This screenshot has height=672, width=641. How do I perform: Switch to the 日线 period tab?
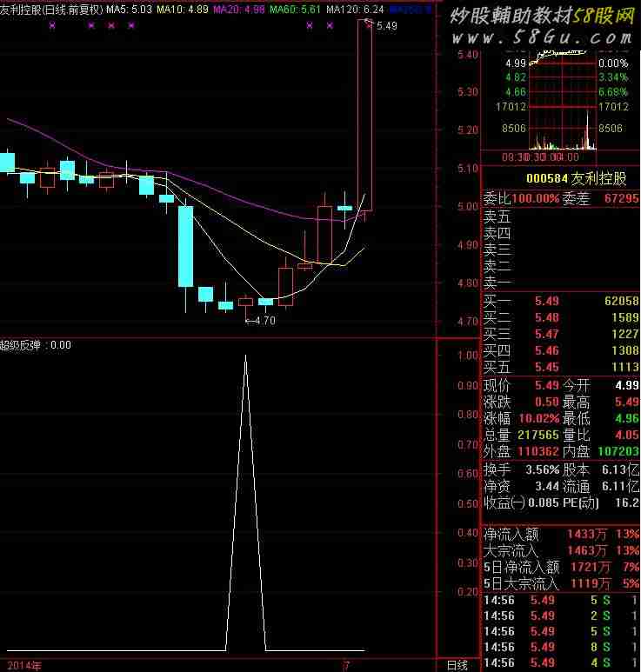click(457, 665)
